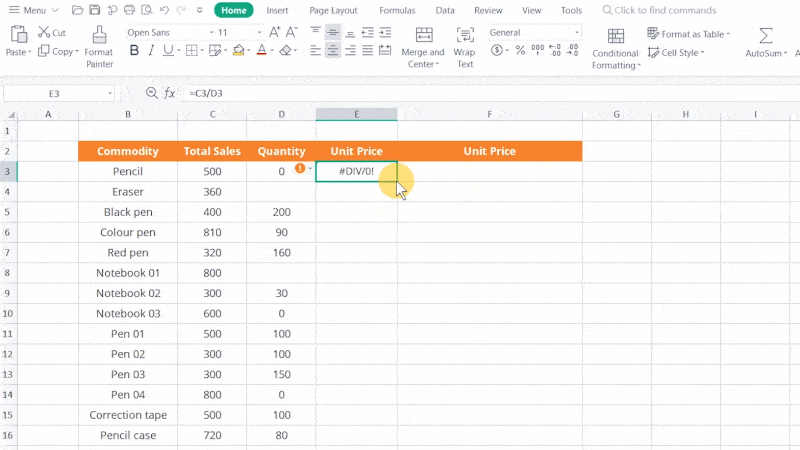This screenshot has width=800, height=450.
Task: Switch to the View tab
Action: [x=532, y=10]
